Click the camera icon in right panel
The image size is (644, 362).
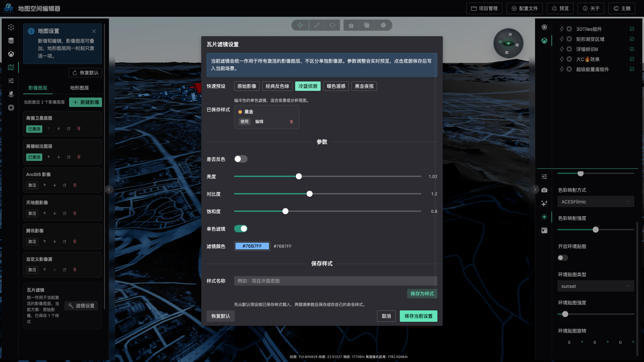click(x=544, y=190)
